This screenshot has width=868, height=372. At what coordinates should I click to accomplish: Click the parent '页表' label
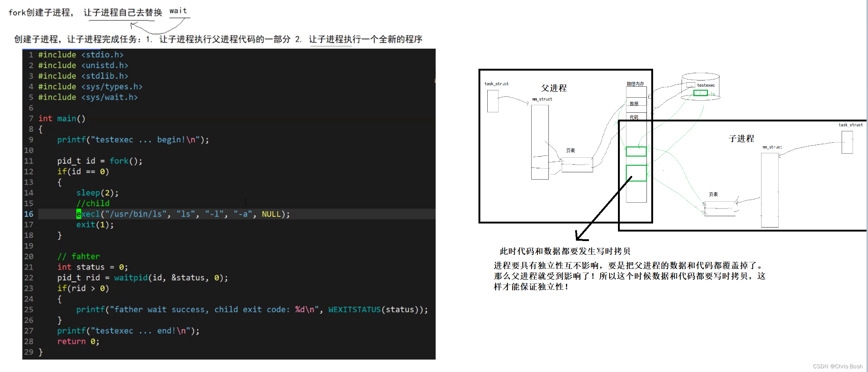pos(570,150)
